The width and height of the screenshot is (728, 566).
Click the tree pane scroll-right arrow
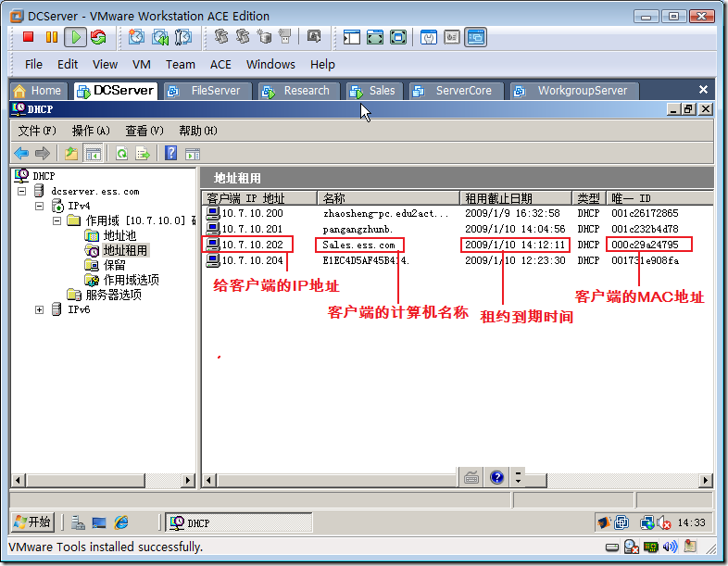(188, 480)
